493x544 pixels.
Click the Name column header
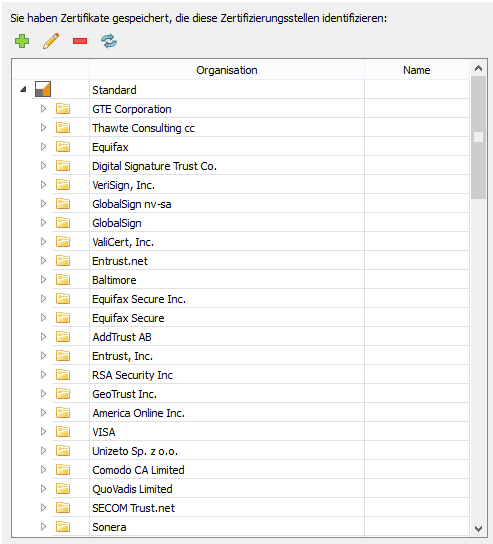pyautogui.click(x=417, y=70)
